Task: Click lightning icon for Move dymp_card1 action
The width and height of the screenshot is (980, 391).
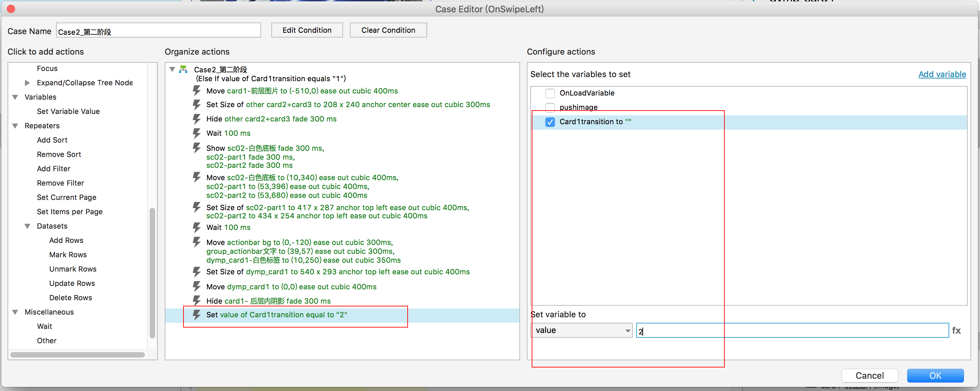Action: click(196, 287)
